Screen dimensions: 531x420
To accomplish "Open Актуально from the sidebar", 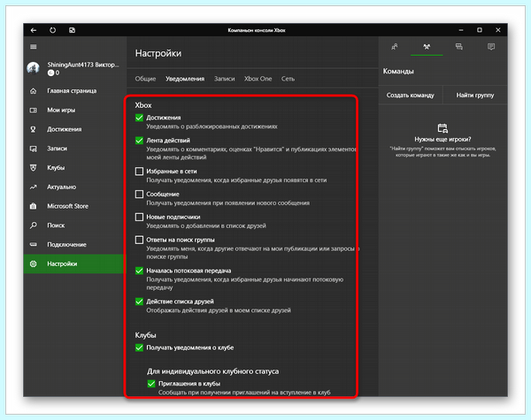I will [x=74, y=187].
